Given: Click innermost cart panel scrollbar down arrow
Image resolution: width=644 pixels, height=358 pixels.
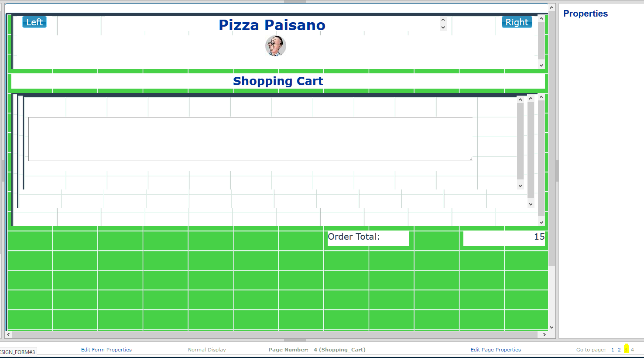Looking at the screenshot, I should point(520,186).
